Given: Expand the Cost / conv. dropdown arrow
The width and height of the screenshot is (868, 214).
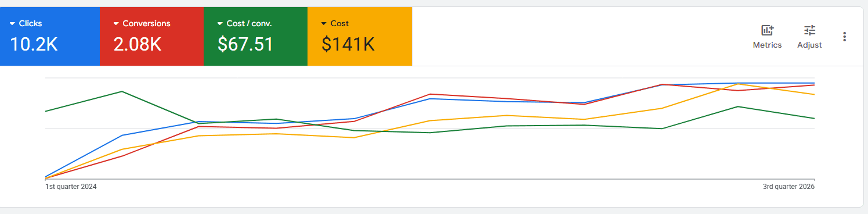Looking at the screenshot, I should tap(220, 24).
